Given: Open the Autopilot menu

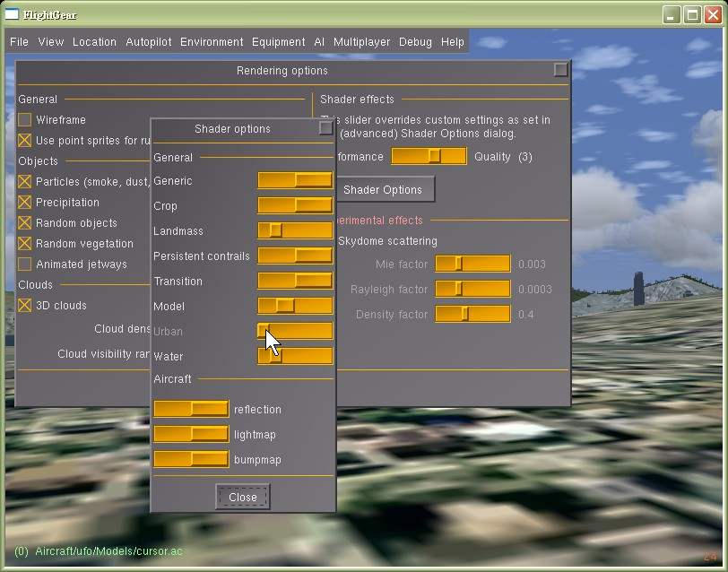Looking at the screenshot, I should click(x=149, y=42).
